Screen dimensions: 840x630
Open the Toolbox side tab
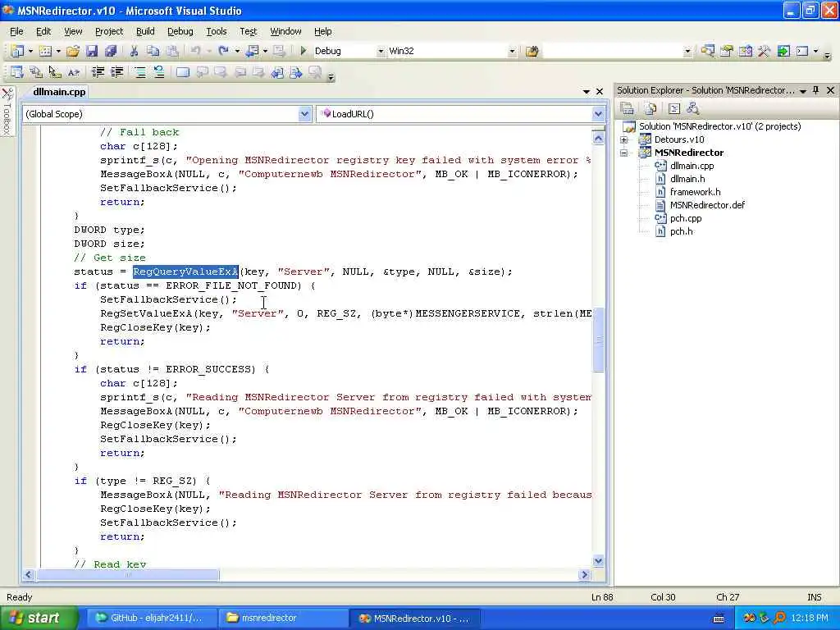[x=7, y=112]
